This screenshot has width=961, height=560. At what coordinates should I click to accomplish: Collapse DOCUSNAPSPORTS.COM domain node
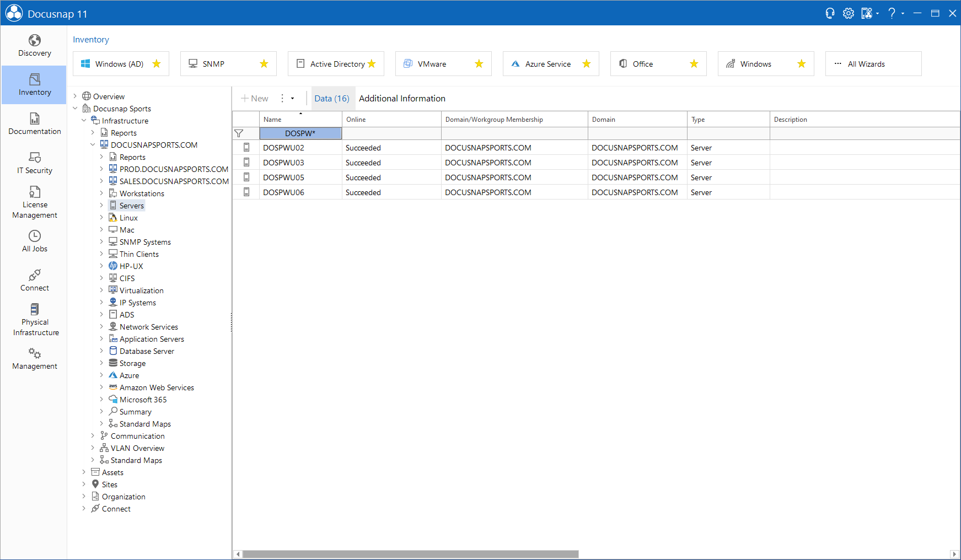click(x=93, y=145)
